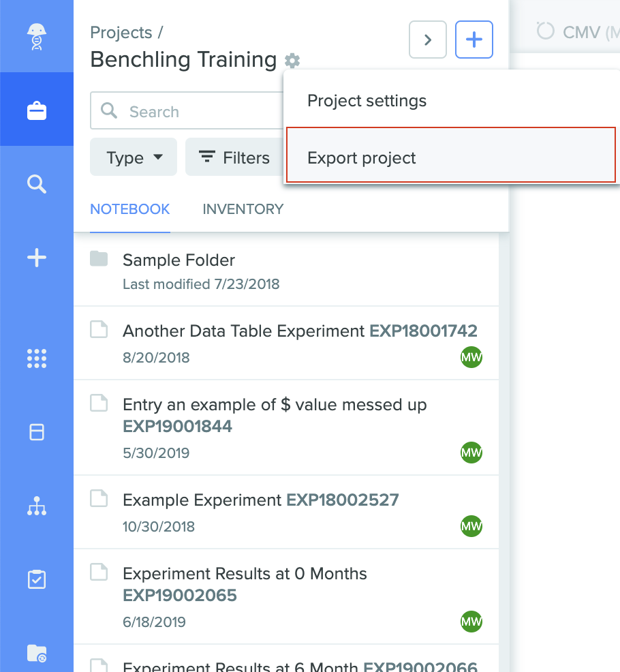This screenshot has height=672, width=620.
Task: Open Another Data Table Experiment EXP18001742
Action: pyautogui.click(x=286, y=343)
